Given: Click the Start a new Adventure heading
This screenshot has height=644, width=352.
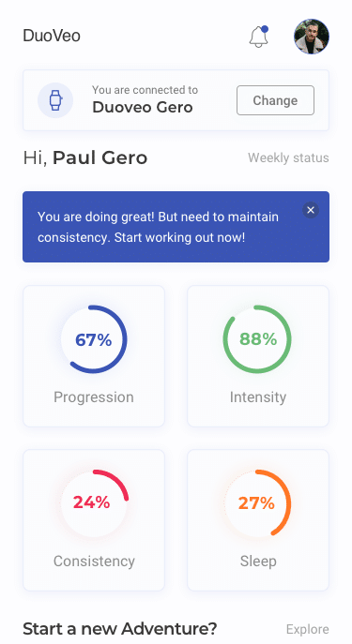Looking at the screenshot, I should (119, 628).
